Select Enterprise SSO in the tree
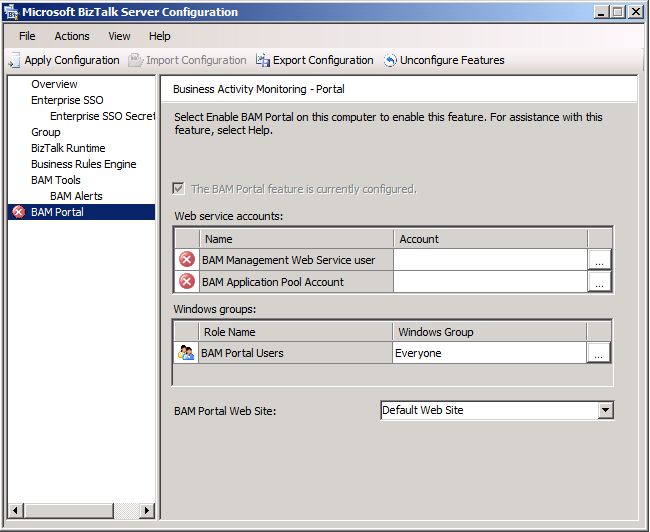The image size is (650, 532). 67,100
